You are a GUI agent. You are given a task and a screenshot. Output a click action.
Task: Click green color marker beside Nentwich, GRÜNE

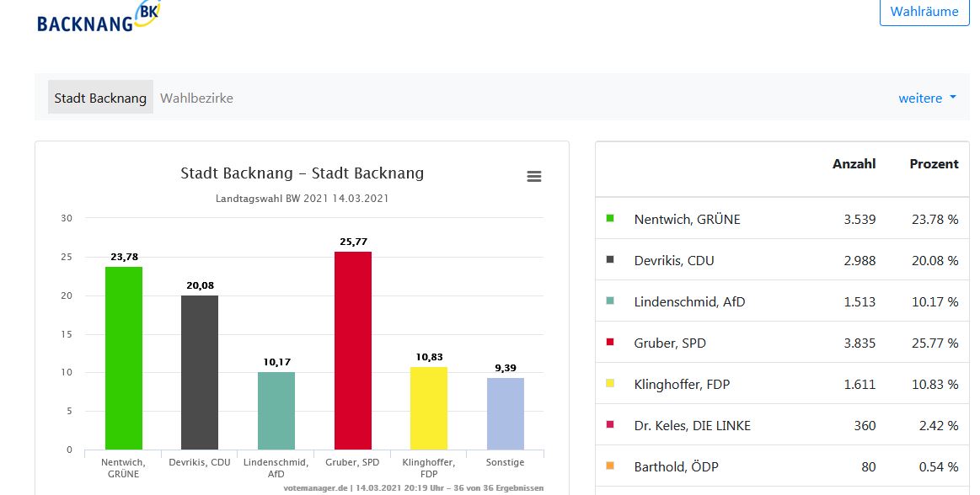pos(610,219)
